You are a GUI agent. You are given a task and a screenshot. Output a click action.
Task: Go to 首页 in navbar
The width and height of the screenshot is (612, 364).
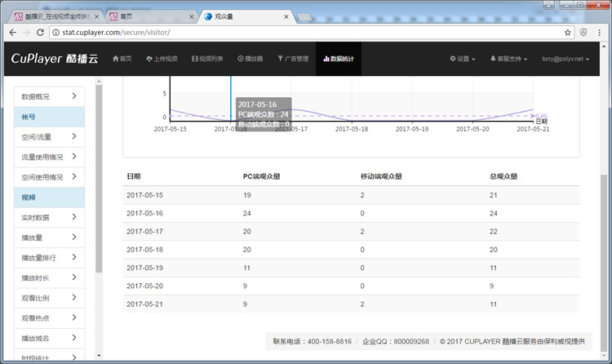coord(121,59)
